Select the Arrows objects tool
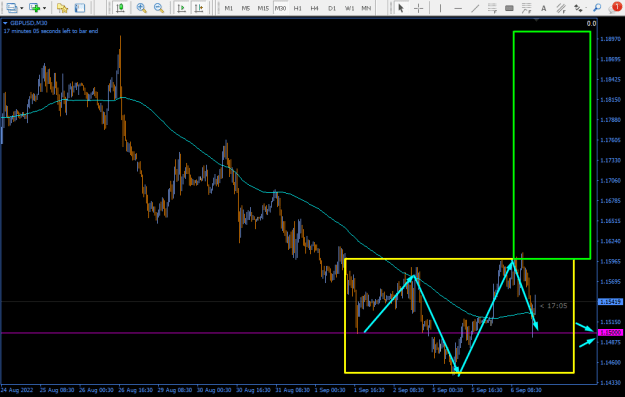 [x=577, y=8]
